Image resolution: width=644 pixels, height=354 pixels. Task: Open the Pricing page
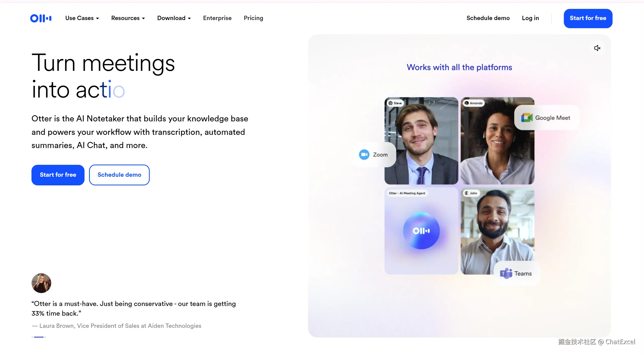[253, 18]
